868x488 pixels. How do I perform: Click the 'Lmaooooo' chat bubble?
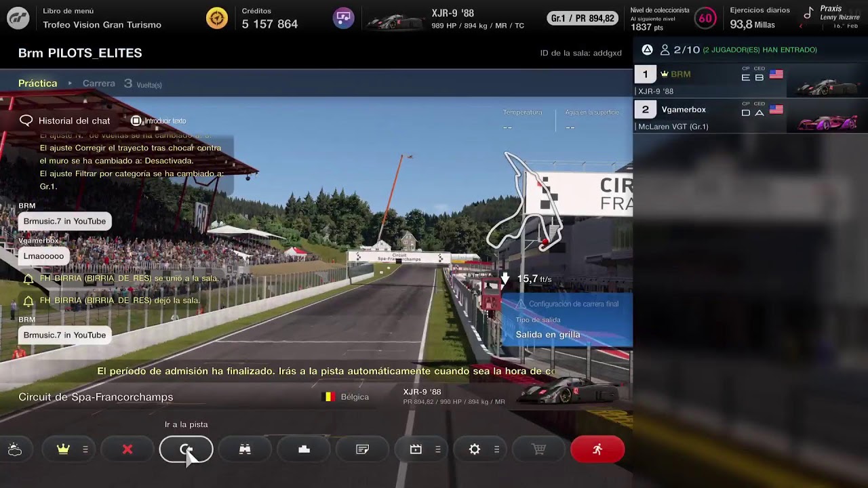click(x=43, y=256)
